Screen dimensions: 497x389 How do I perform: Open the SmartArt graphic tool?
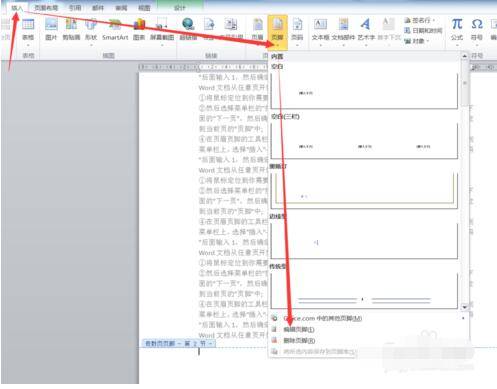tap(115, 29)
